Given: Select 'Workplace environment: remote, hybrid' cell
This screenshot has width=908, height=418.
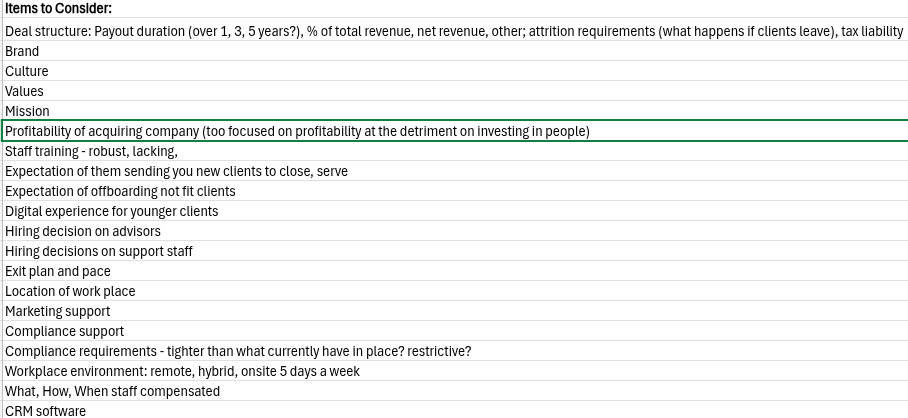Looking at the screenshot, I should click(455, 371).
